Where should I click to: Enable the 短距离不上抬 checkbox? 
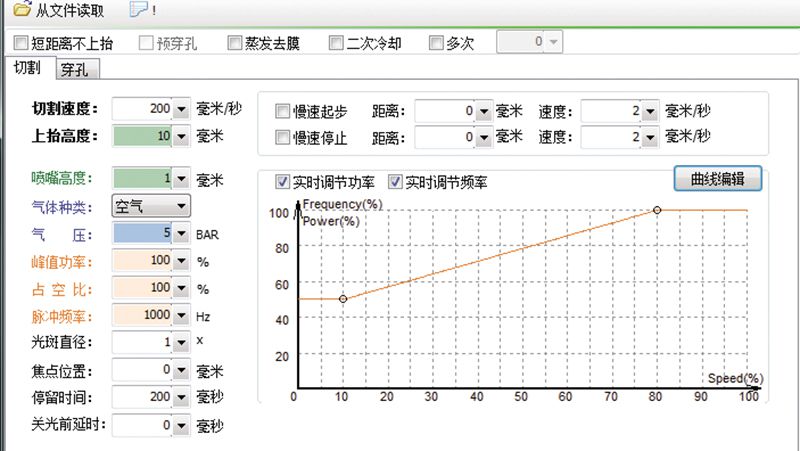pos(21,43)
